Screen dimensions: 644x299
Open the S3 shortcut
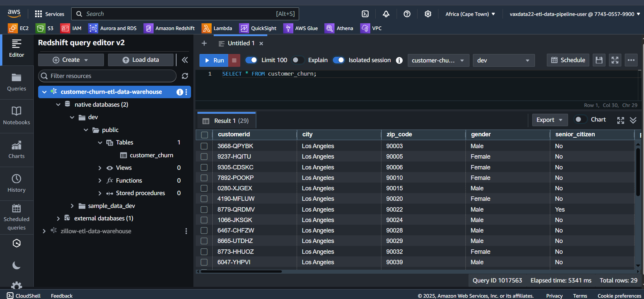[45, 28]
